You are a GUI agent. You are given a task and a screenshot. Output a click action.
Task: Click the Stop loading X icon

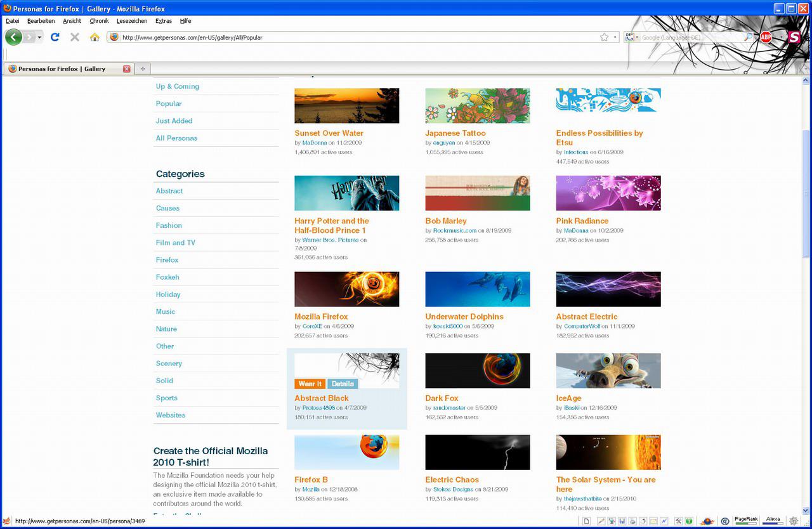tap(75, 37)
